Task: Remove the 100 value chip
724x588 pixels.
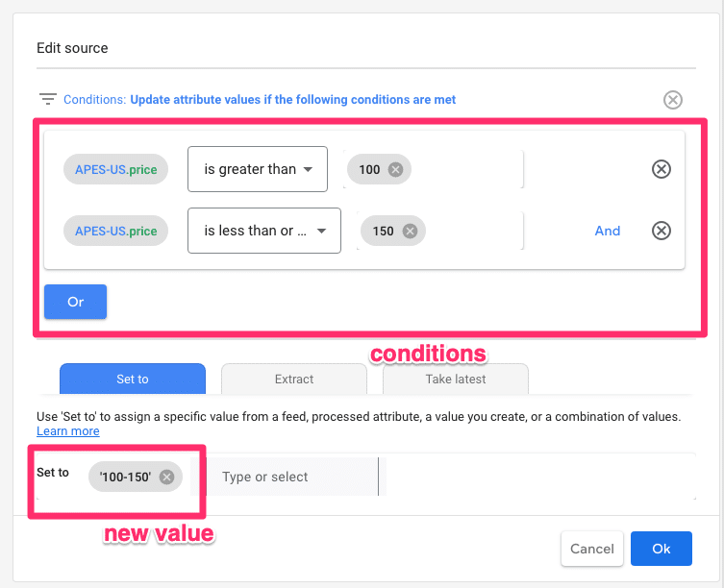Action: click(395, 169)
